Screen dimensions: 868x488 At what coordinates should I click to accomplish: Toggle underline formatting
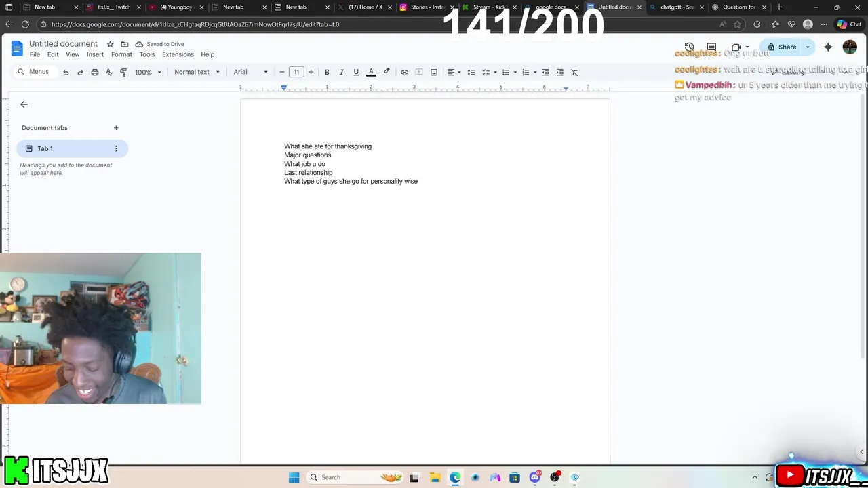(x=356, y=72)
